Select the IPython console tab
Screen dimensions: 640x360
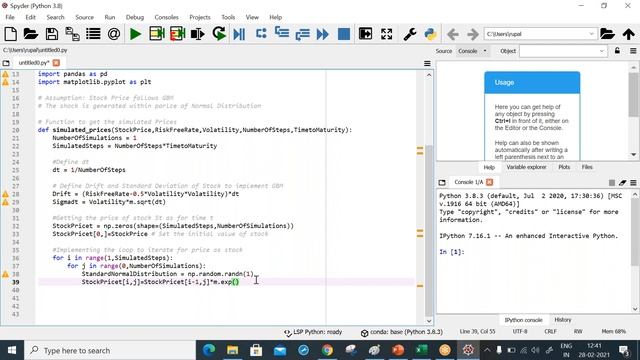pyautogui.click(x=523, y=320)
